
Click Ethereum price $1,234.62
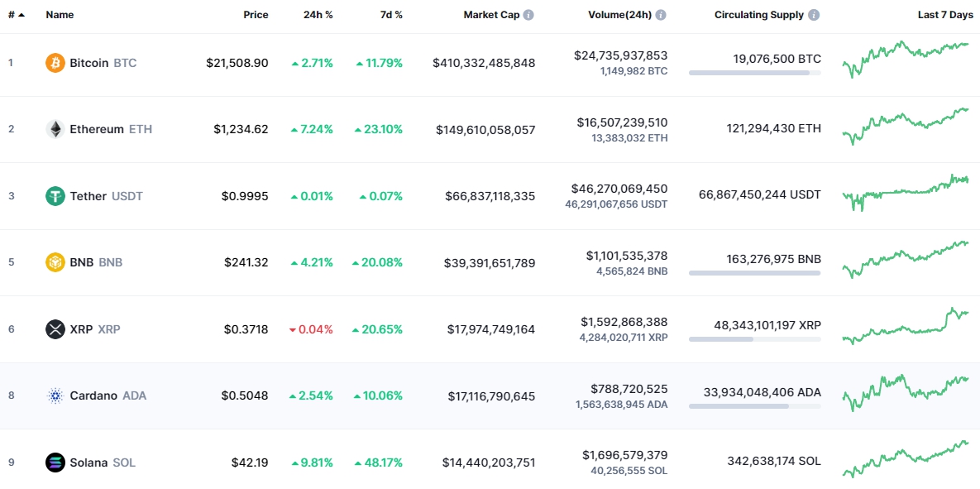point(241,129)
